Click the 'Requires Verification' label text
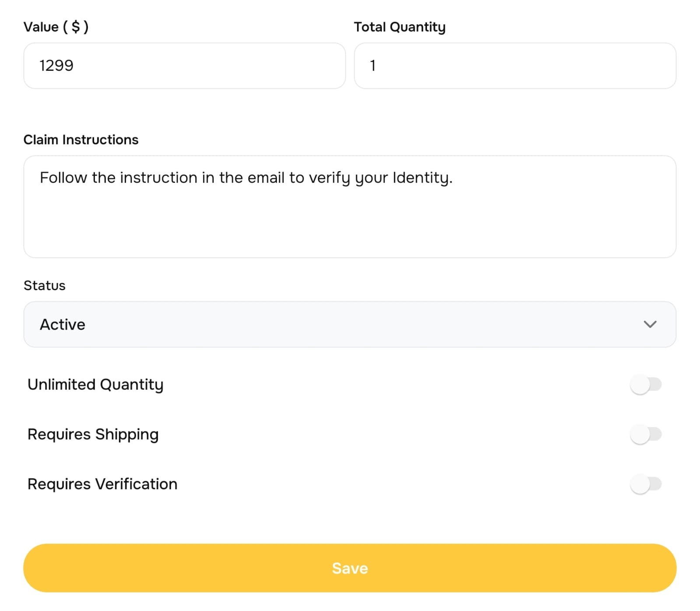The width and height of the screenshot is (700, 611). tap(102, 484)
